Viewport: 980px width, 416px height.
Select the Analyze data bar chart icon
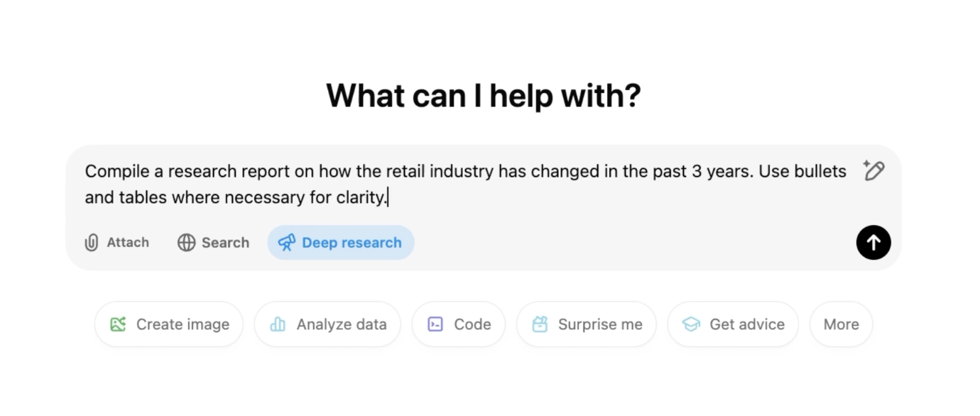277,324
